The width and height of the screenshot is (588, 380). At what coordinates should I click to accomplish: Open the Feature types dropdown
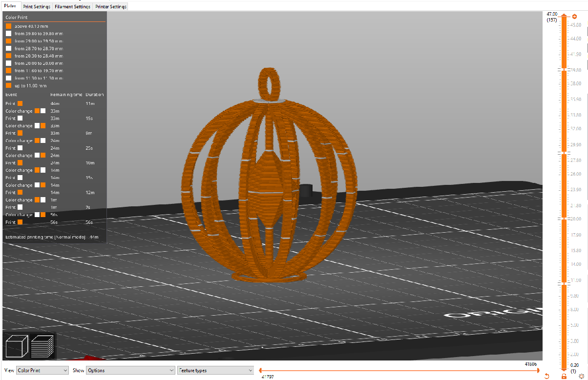[215, 370]
